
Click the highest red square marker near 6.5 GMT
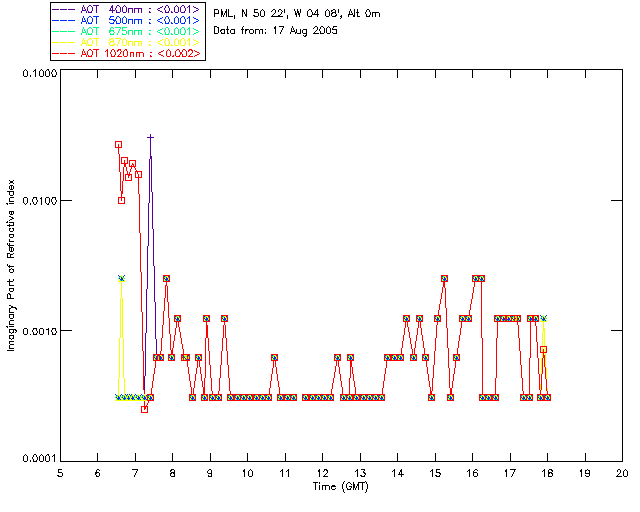118,145
